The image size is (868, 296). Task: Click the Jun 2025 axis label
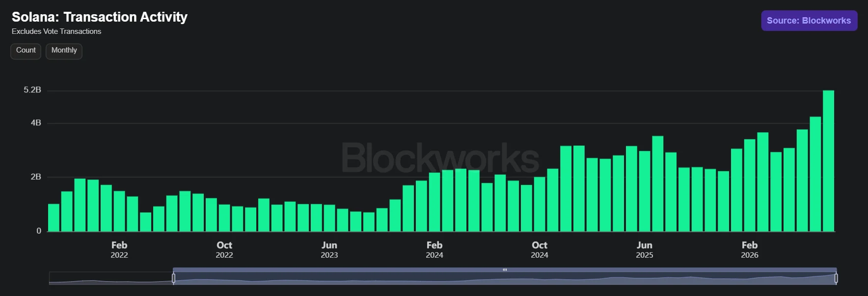pyautogui.click(x=645, y=249)
